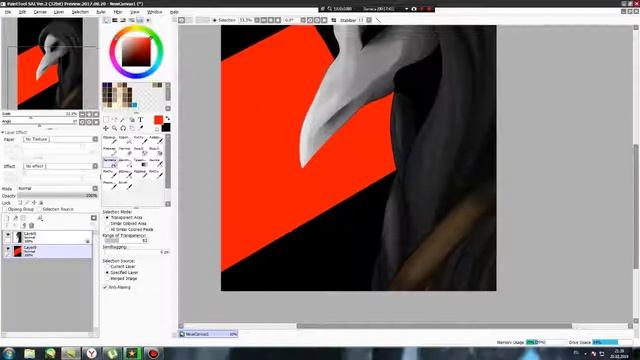Open the layer panel options menu icon
The image size is (640, 360).
94,218
